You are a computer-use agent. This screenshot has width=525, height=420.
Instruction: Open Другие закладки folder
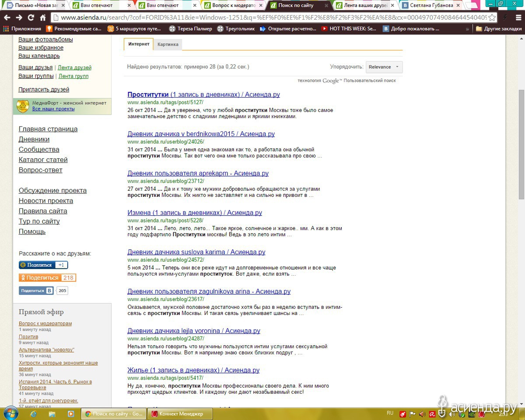[x=499, y=28]
